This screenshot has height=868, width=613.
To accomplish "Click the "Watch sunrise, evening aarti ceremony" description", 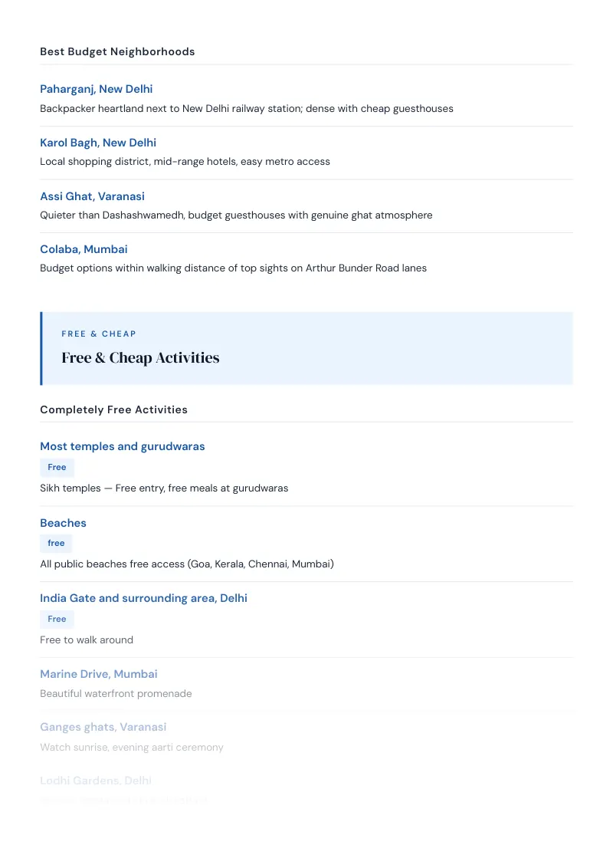I will [132, 748].
